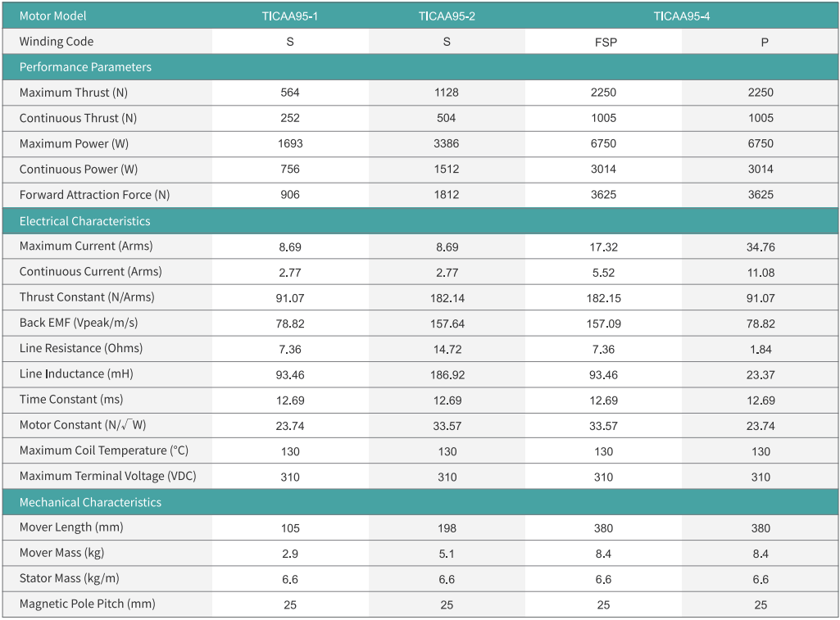Select the TICAA95-2 motor model header

pos(447,16)
